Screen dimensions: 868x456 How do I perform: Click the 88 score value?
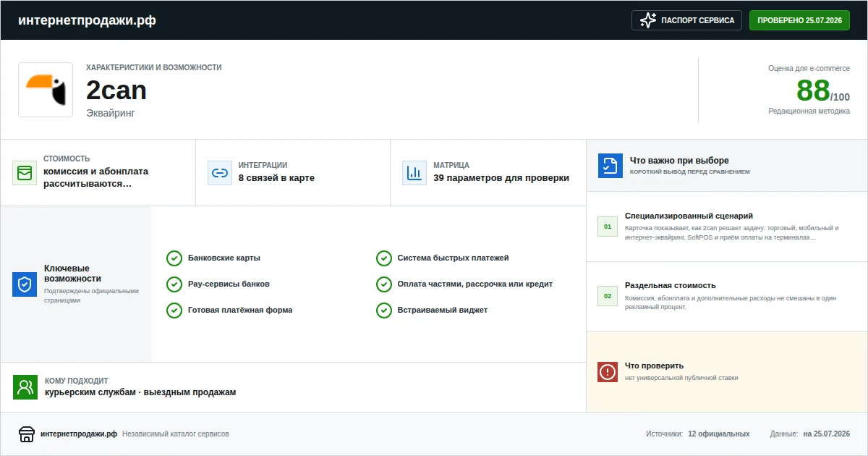(x=813, y=90)
